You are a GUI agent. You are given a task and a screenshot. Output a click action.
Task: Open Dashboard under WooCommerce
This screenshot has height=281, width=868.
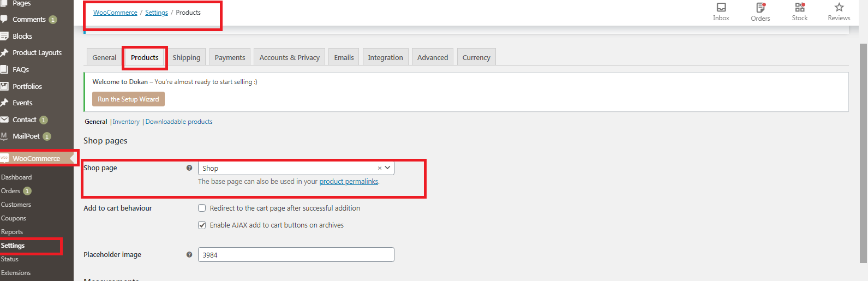click(16, 177)
